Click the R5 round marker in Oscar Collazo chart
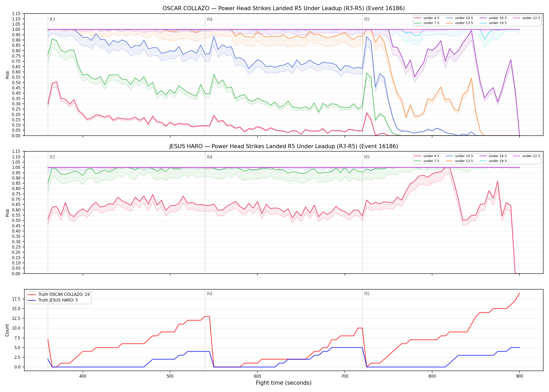The height and width of the screenshot is (392, 549). coord(367,19)
